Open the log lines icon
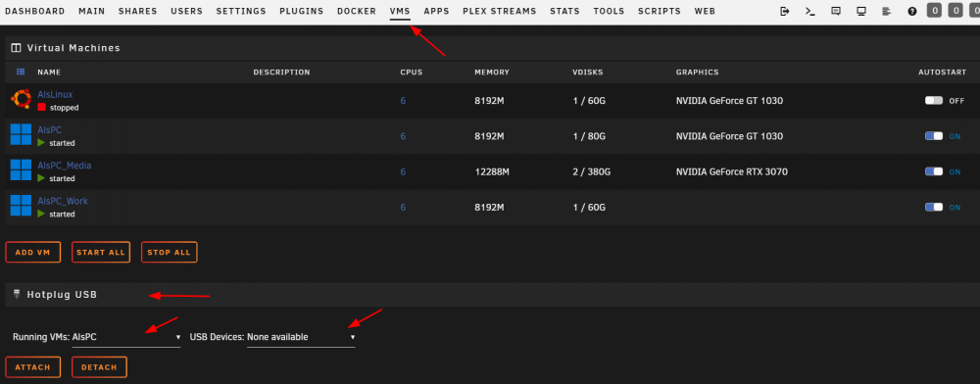980x384 pixels. [886, 11]
